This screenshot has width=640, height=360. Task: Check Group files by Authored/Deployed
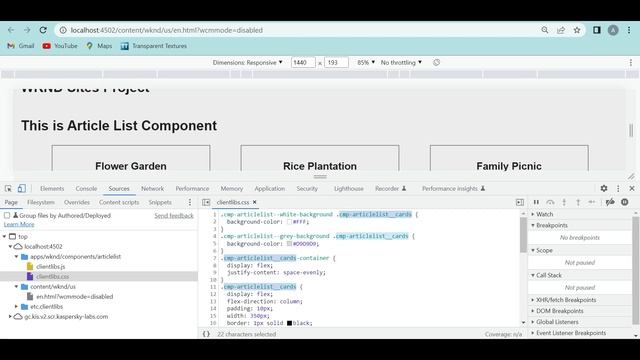pyautogui.click(x=7, y=216)
